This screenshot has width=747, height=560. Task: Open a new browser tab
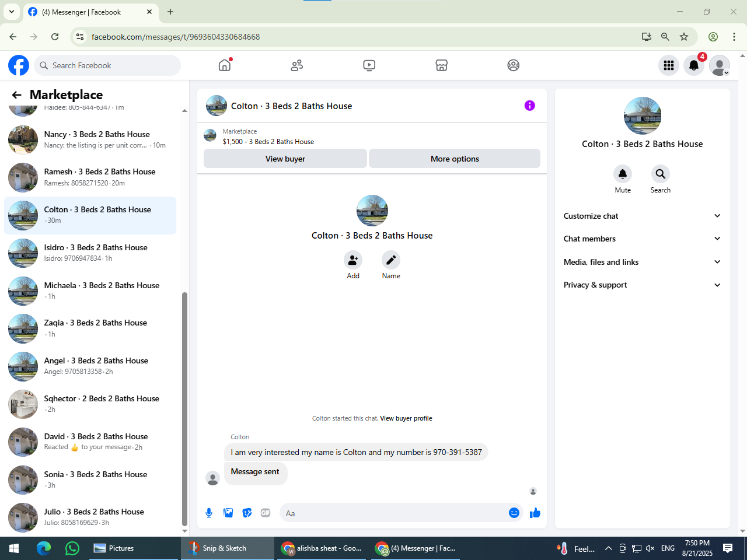pyautogui.click(x=170, y=12)
